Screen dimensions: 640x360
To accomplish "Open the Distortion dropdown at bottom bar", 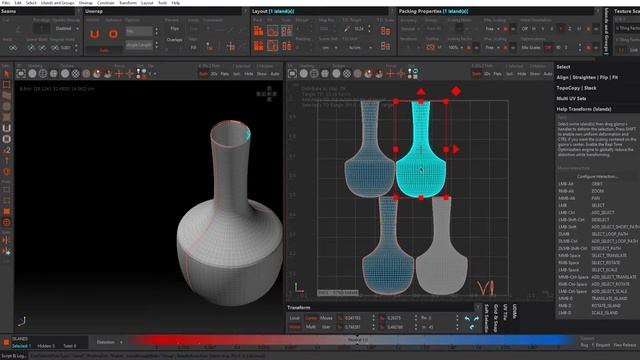I will [x=109, y=342].
